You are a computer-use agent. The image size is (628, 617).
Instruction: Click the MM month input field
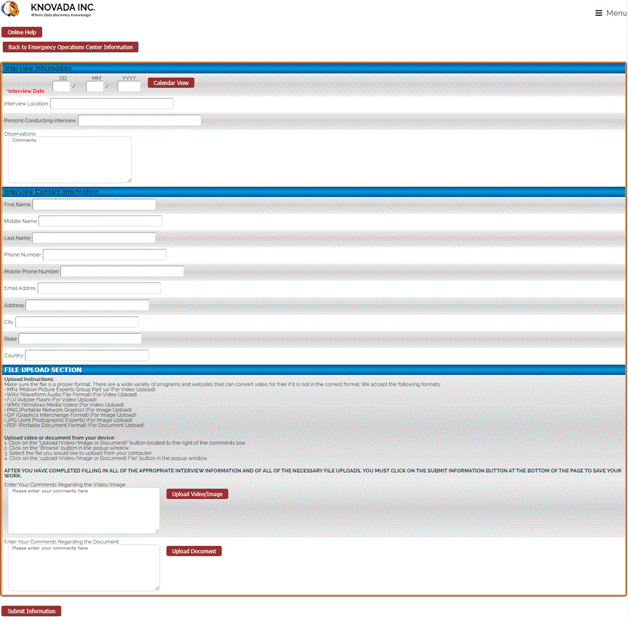(95, 87)
